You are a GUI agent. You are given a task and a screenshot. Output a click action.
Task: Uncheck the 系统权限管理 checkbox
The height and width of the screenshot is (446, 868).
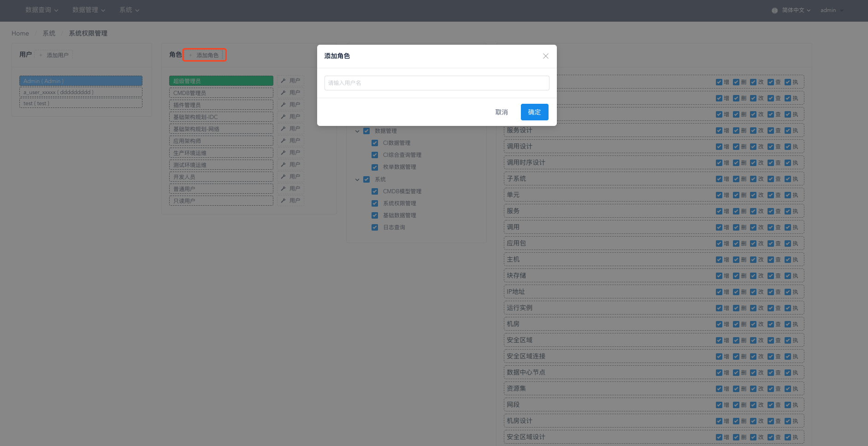click(375, 203)
